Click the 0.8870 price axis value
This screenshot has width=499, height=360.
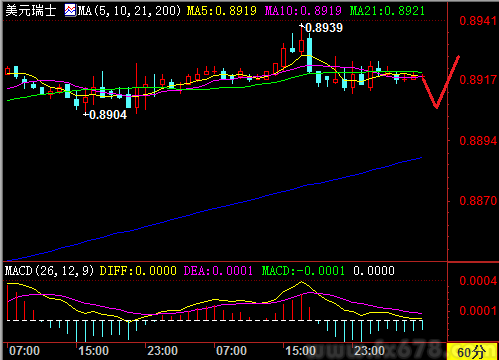[478, 201]
